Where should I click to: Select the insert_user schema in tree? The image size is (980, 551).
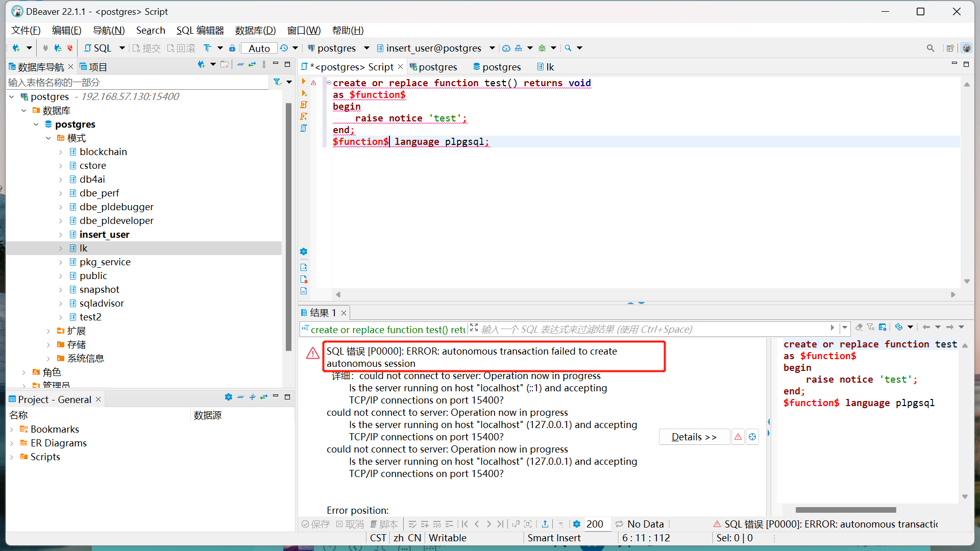[x=104, y=234]
